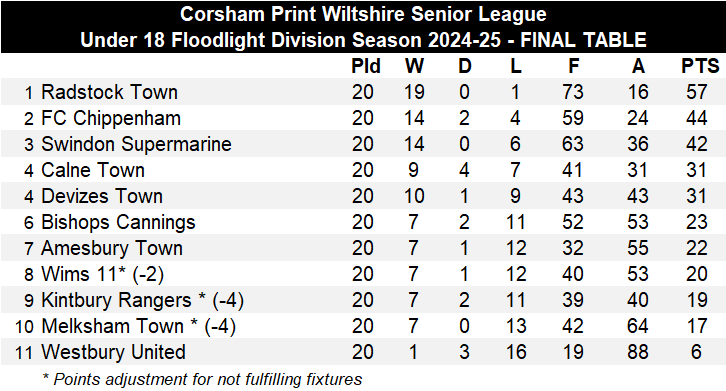Screen dimensions: 726x391
Task: Select the Bishops Cannings team name
Action: (x=118, y=222)
